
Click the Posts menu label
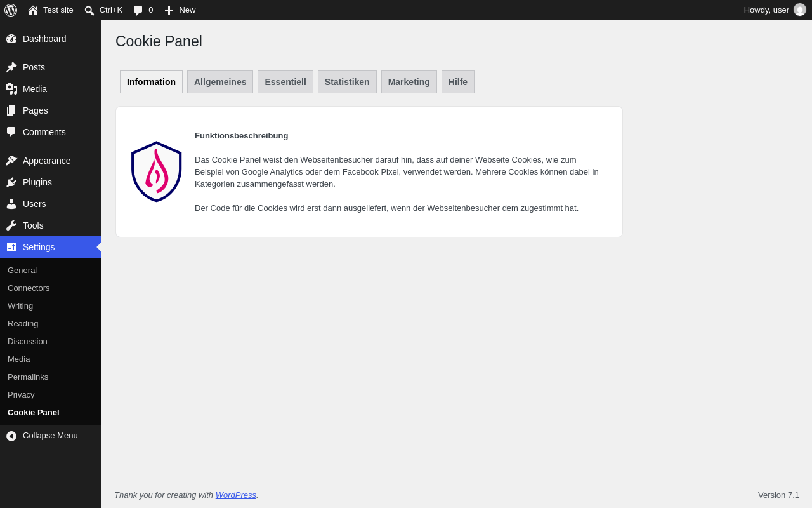coord(34,67)
